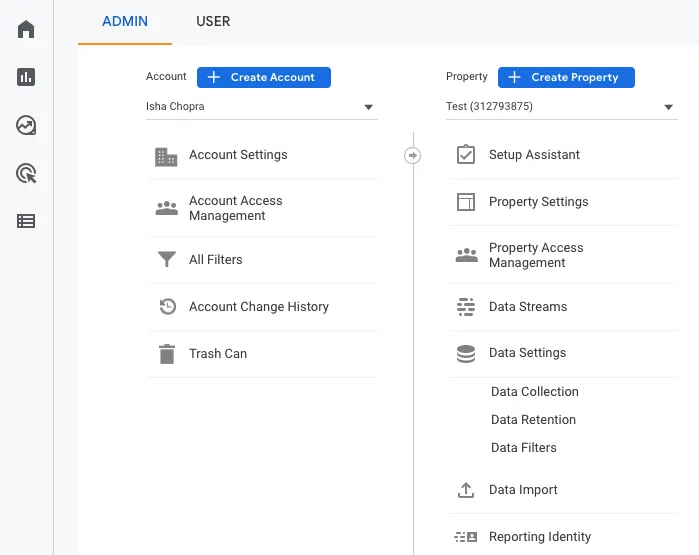The image size is (699, 555).
Task: Select Data Collection under Data Settings
Action: (x=535, y=391)
